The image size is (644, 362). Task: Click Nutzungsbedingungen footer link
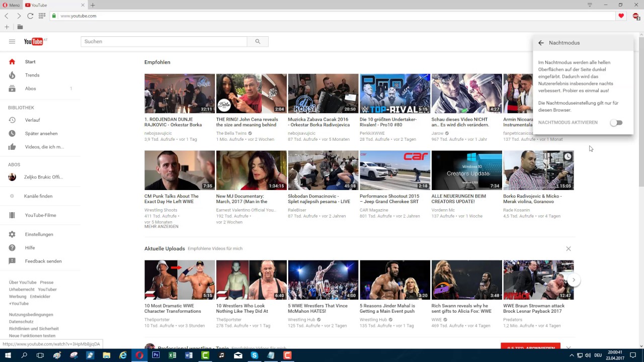(31, 315)
